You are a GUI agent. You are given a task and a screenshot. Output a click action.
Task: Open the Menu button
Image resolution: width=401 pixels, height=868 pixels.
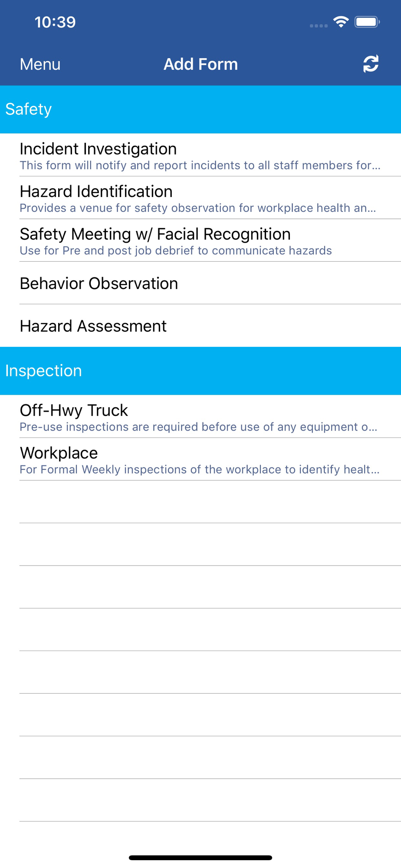tap(40, 64)
